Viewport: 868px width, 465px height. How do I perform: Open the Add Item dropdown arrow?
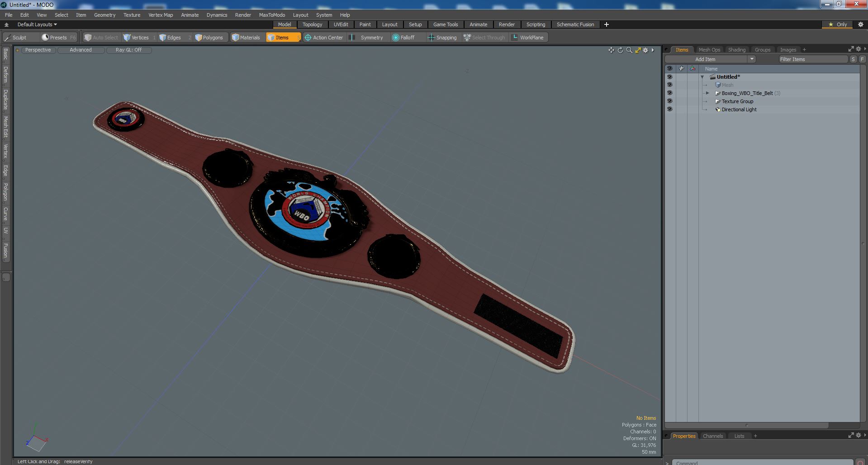752,59
